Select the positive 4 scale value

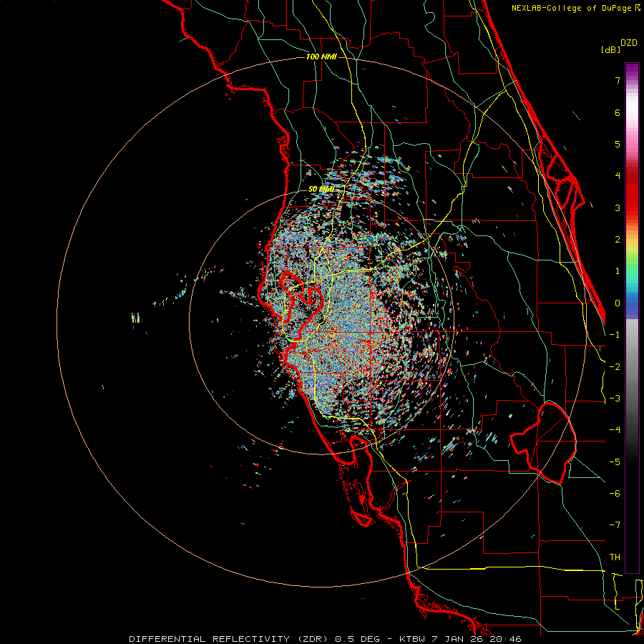pyautogui.click(x=618, y=176)
